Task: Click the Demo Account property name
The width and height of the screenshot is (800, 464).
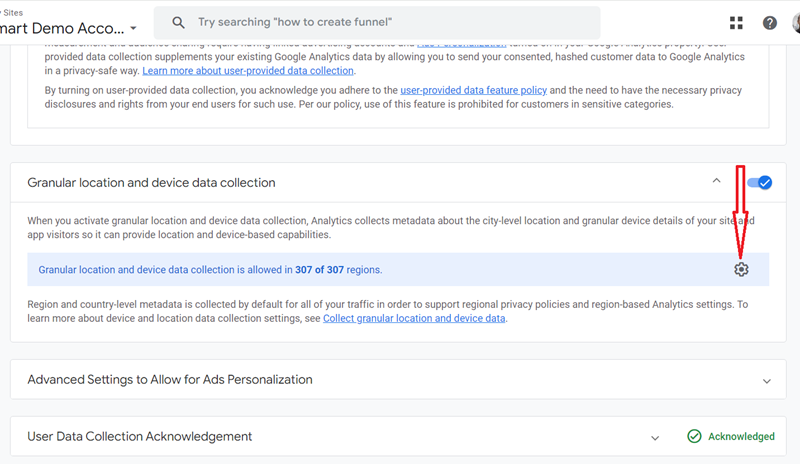Action: [x=62, y=28]
